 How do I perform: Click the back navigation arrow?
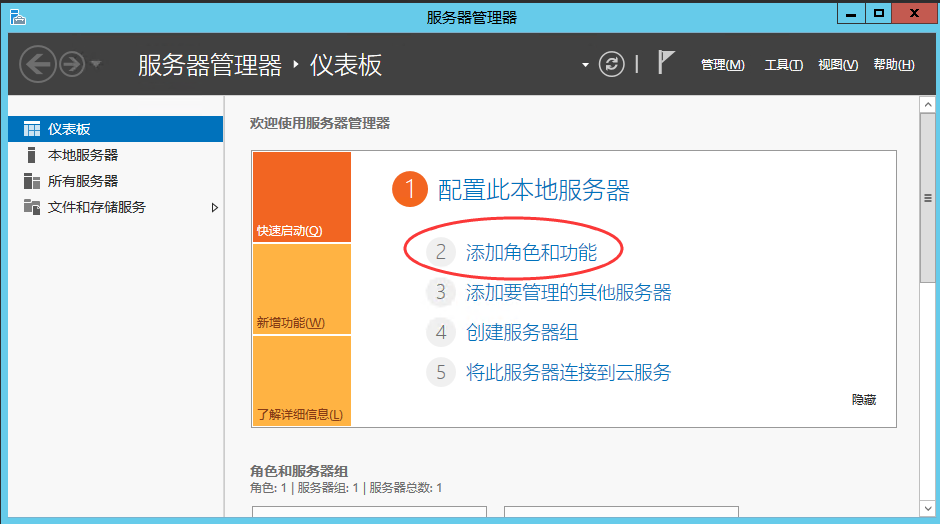[x=37, y=64]
